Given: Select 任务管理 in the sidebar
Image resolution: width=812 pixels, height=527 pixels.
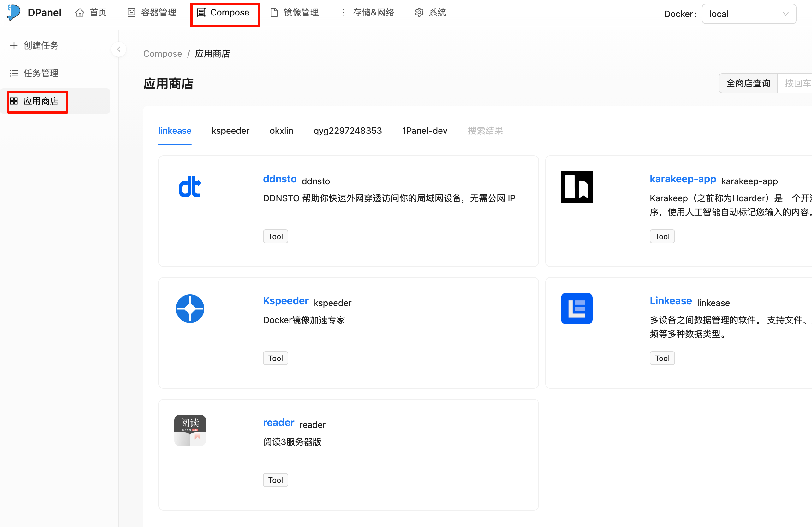Looking at the screenshot, I should (55, 73).
